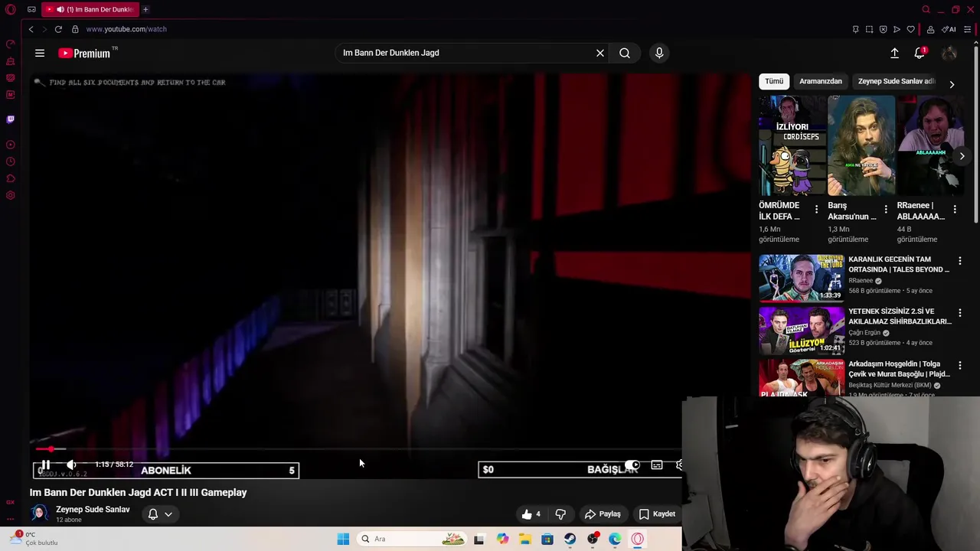The height and width of the screenshot is (551, 980).
Task: Open the Opera GX menu logo
Action: pyautogui.click(x=11, y=9)
